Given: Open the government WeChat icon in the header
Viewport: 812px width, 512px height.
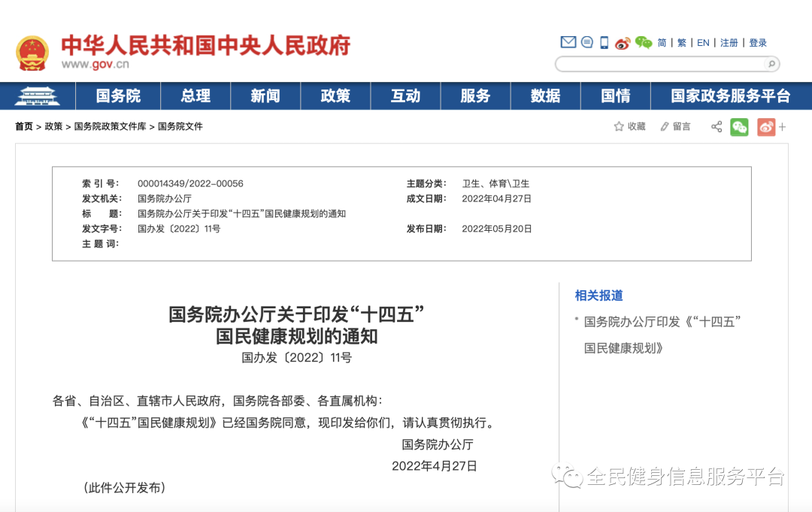Looking at the screenshot, I should 643,43.
